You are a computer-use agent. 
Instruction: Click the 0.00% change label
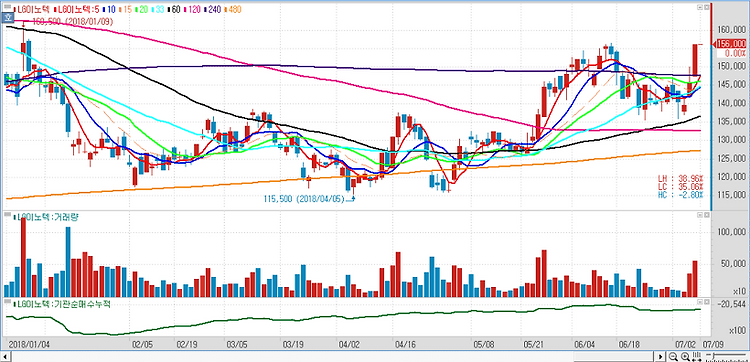click(x=736, y=53)
